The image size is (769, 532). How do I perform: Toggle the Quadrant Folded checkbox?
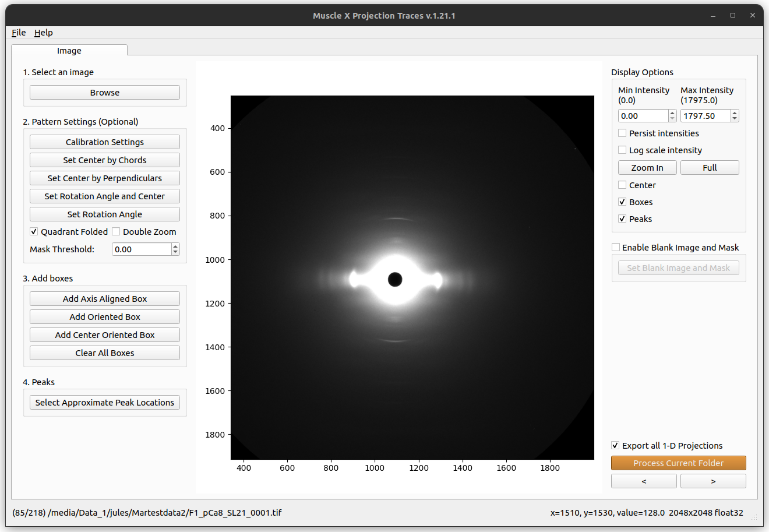[34, 232]
